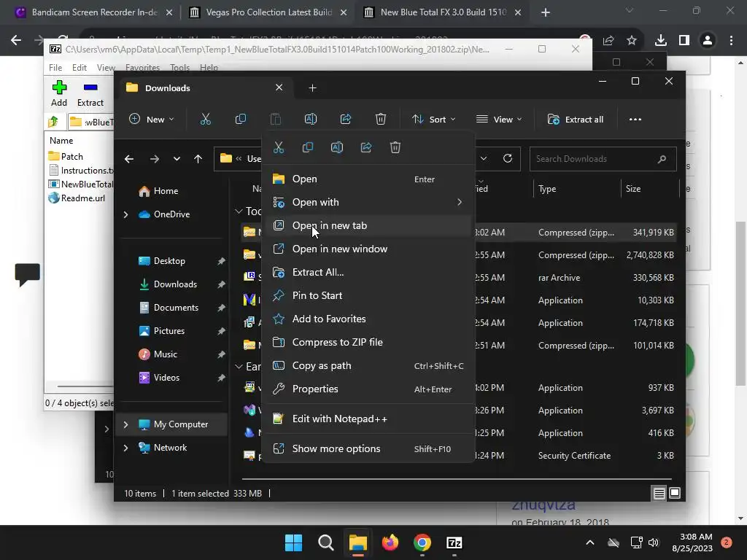Open Chrome profile avatar icon

point(708,41)
